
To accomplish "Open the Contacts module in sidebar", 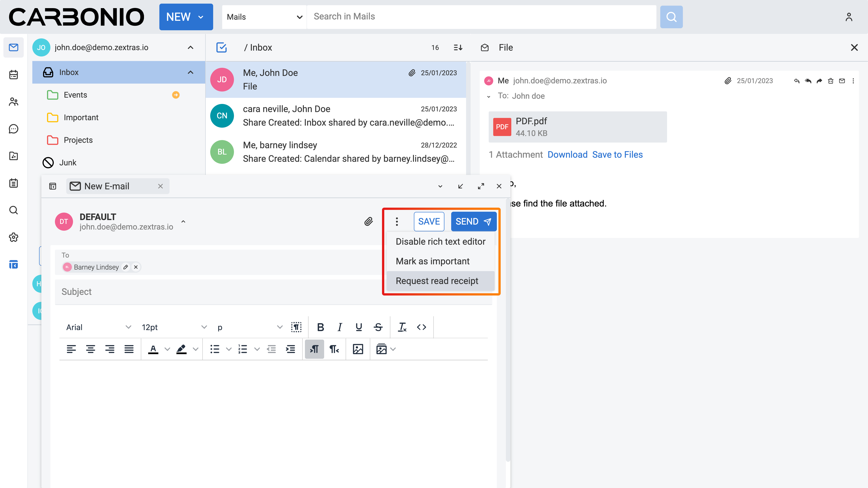I will [14, 102].
